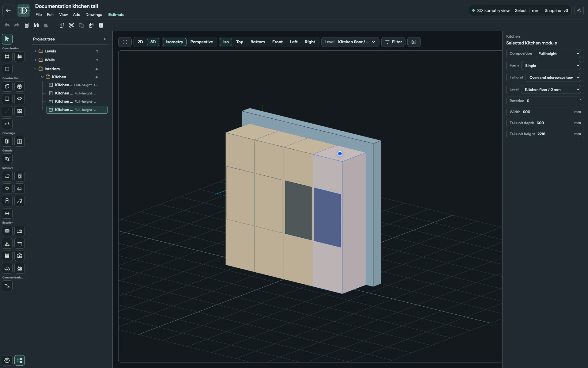Select the staircase construction tool
The height and width of the screenshot is (368, 588).
tap(7, 111)
